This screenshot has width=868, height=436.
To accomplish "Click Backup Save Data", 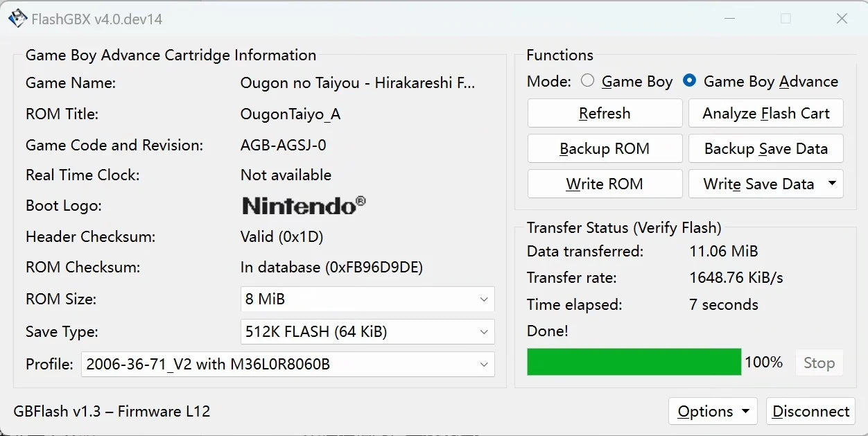I will 765,148.
